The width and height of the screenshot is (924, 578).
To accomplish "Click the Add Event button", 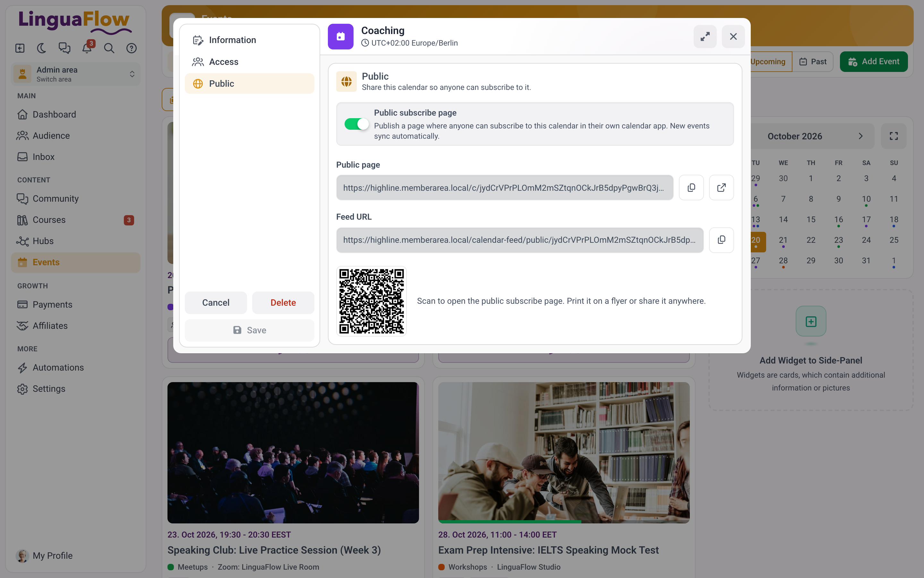I will click(874, 62).
